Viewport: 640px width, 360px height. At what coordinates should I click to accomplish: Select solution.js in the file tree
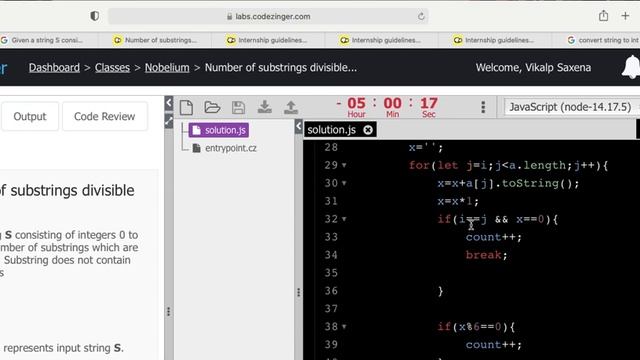[219, 130]
